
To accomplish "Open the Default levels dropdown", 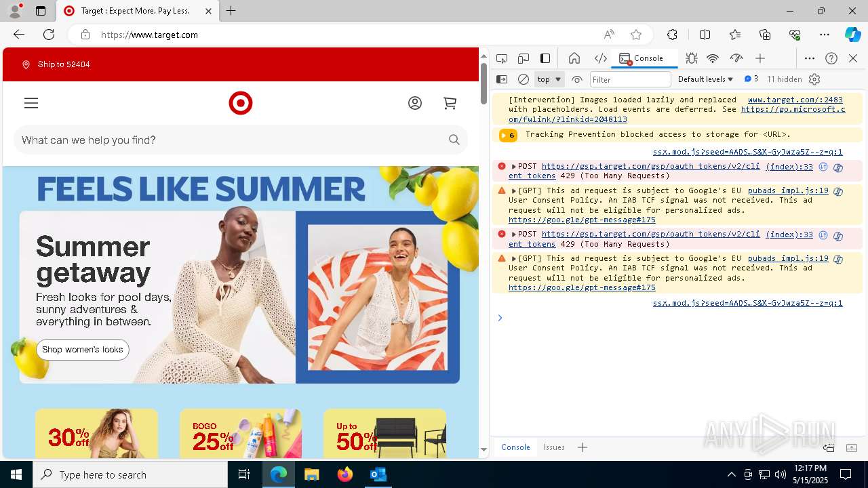I will coord(705,79).
